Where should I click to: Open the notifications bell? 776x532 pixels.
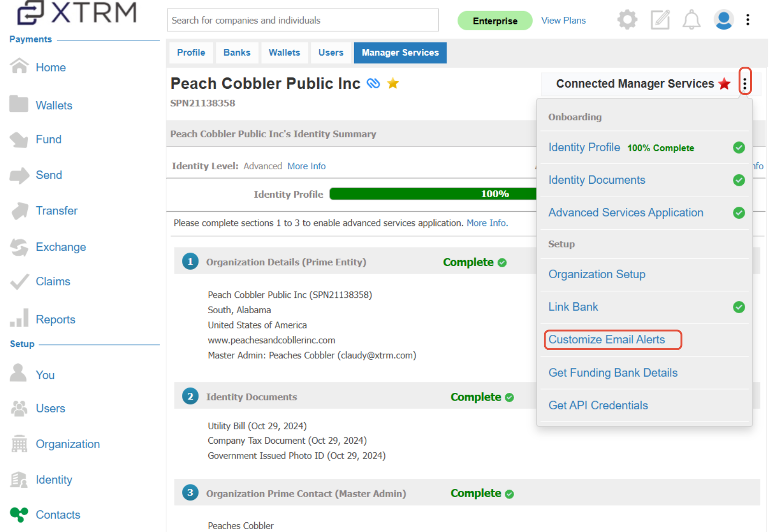(x=692, y=20)
